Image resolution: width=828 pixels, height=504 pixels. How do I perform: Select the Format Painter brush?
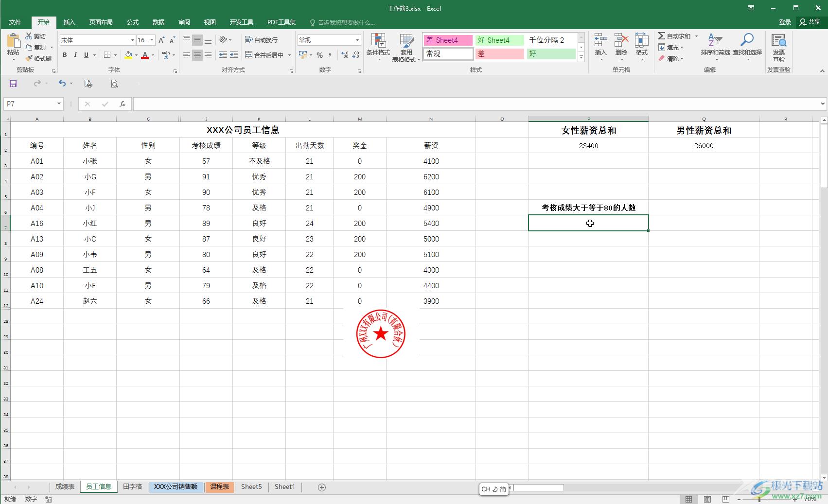(29, 58)
